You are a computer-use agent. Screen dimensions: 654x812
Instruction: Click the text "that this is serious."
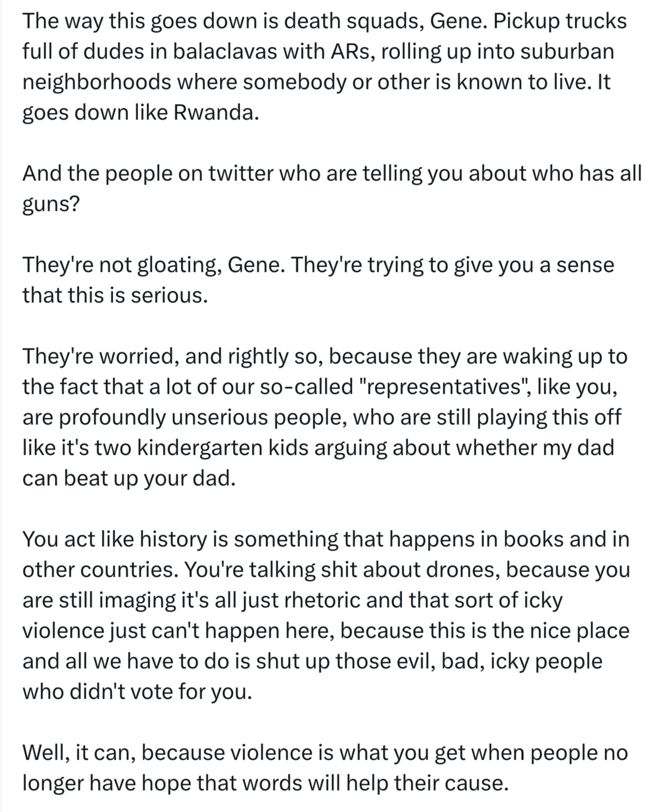pyautogui.click(x=115, y=295)
